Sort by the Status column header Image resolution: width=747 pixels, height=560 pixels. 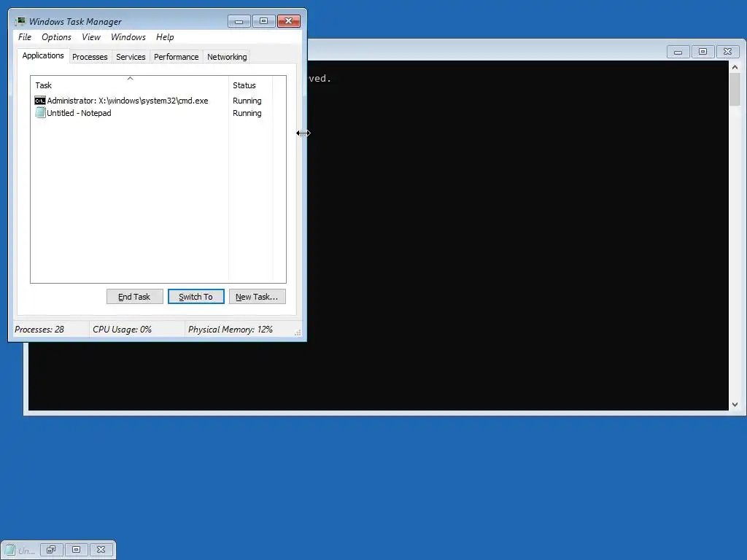251,85
